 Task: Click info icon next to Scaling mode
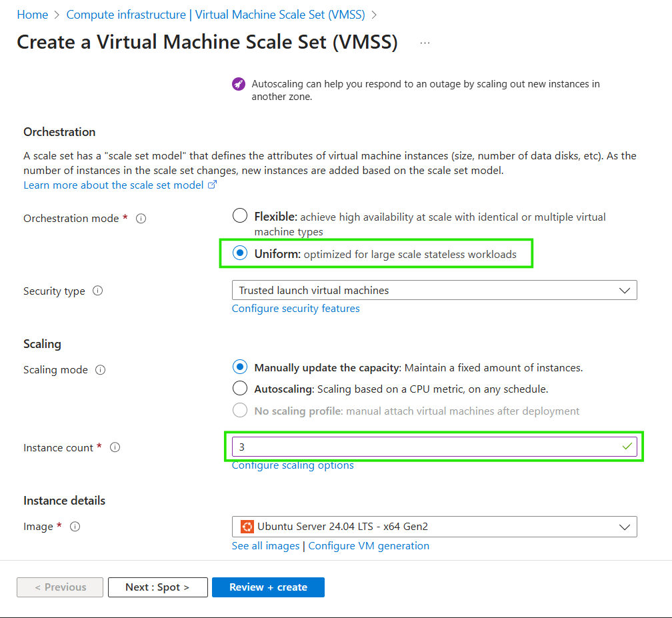pyautogui.click(x=101, y=370)
